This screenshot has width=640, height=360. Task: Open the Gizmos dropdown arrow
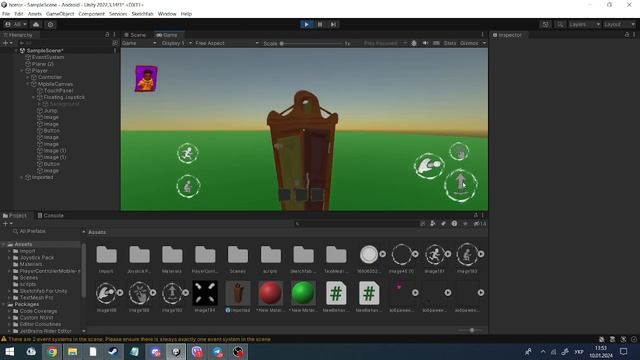(x=484, y=43)
